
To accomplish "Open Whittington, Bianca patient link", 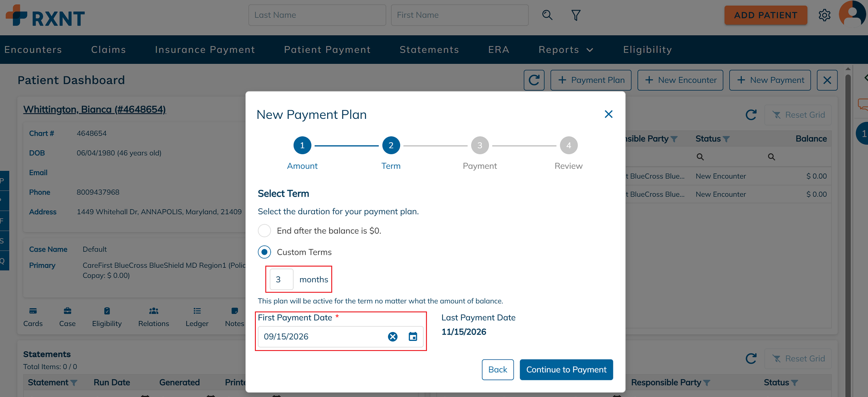I will [x=95, y=109].
